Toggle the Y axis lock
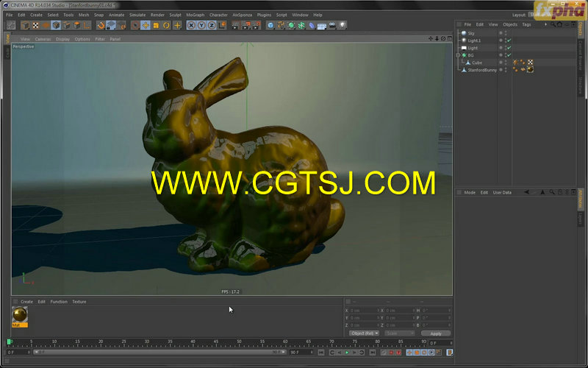 click(x=201, y=26)
